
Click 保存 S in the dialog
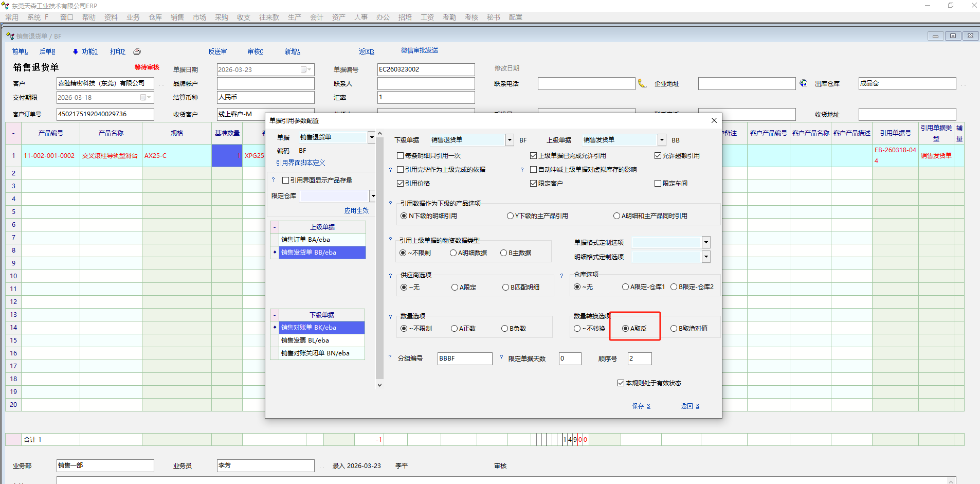(641, 406)
